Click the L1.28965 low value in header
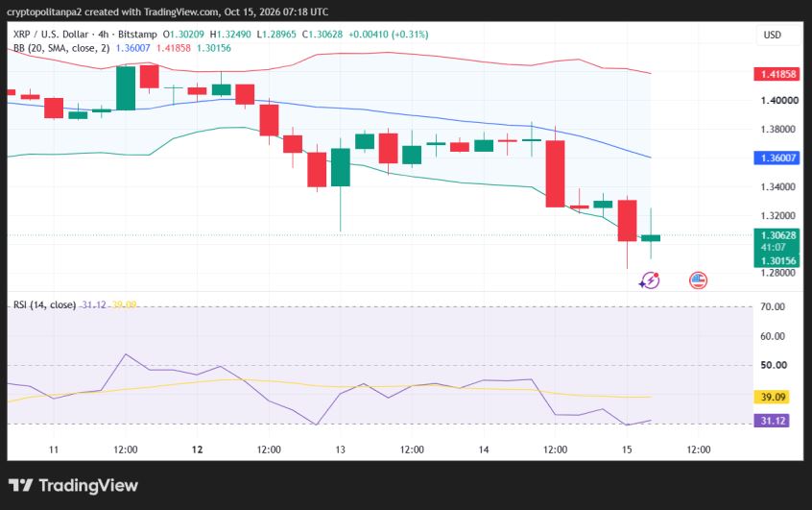812x510 pixels. click(x=276, y=35)
